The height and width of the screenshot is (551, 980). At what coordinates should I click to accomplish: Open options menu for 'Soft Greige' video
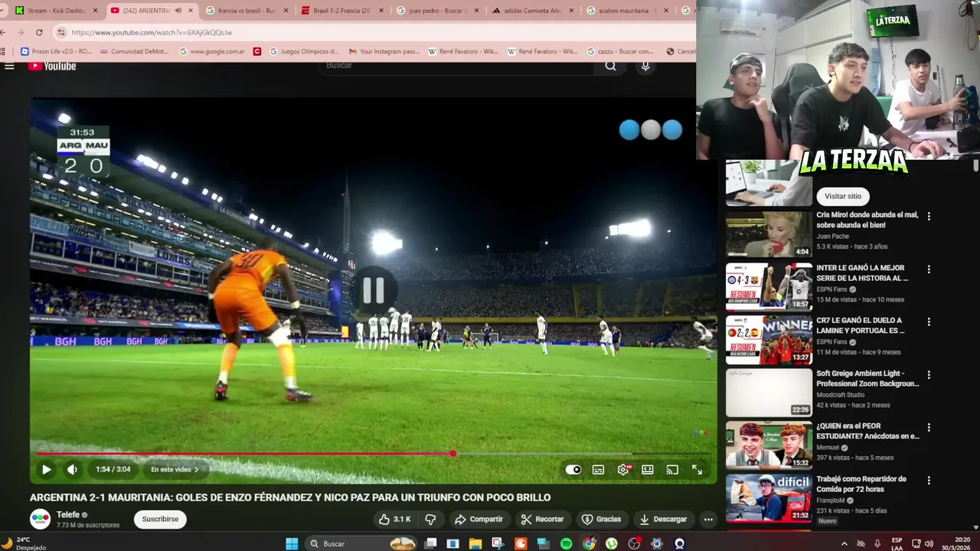[x=929, y=375]
